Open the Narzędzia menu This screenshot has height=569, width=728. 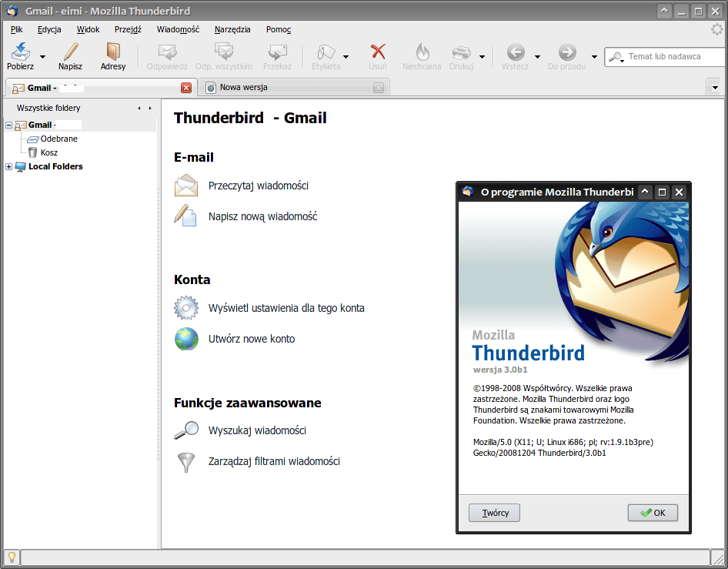[x=232, y=29]
